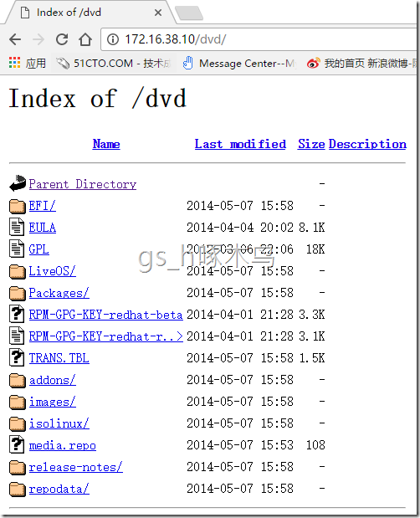Open RPM-GPG-KEY-redhat-beta file
Viewport: 420px width, 518px height.
pos(105,315)
